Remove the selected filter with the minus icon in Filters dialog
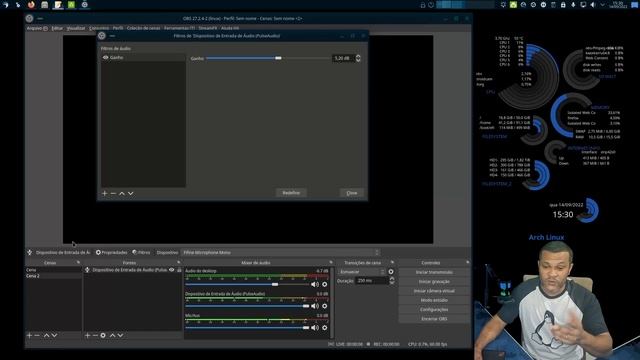The width and height of the screenshot is (640, 360). point(113,193)
